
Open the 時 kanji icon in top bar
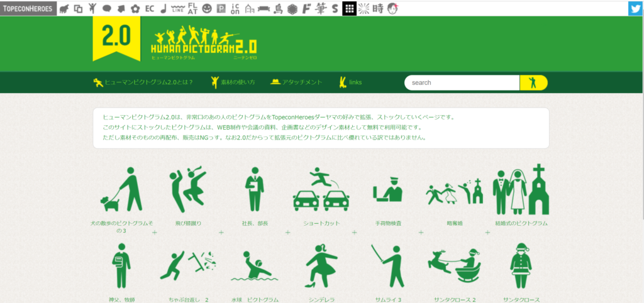tap(378, 8)
